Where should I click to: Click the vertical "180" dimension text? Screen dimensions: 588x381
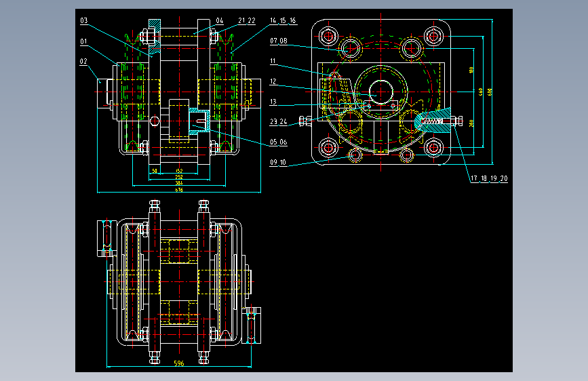click(x=471, y=70)
